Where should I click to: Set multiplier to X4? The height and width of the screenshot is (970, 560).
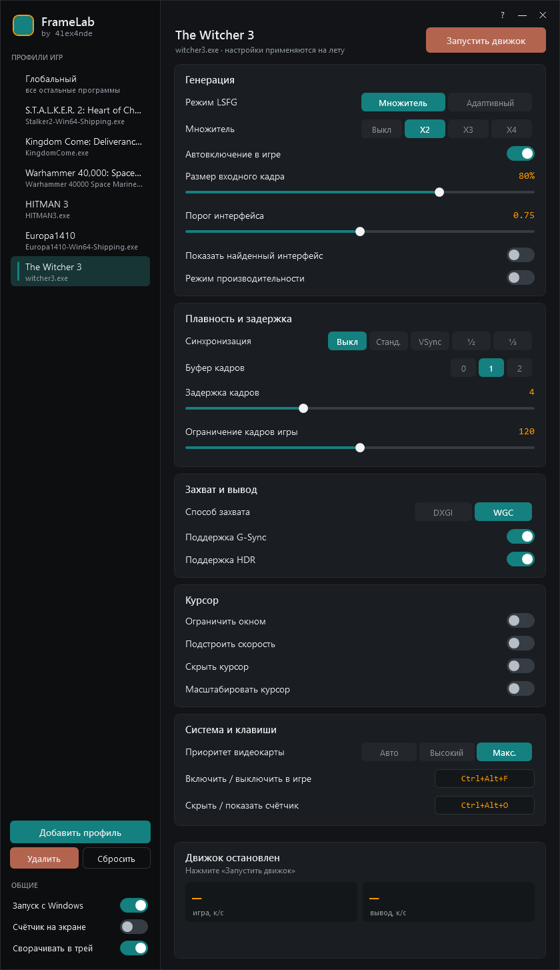511,129
